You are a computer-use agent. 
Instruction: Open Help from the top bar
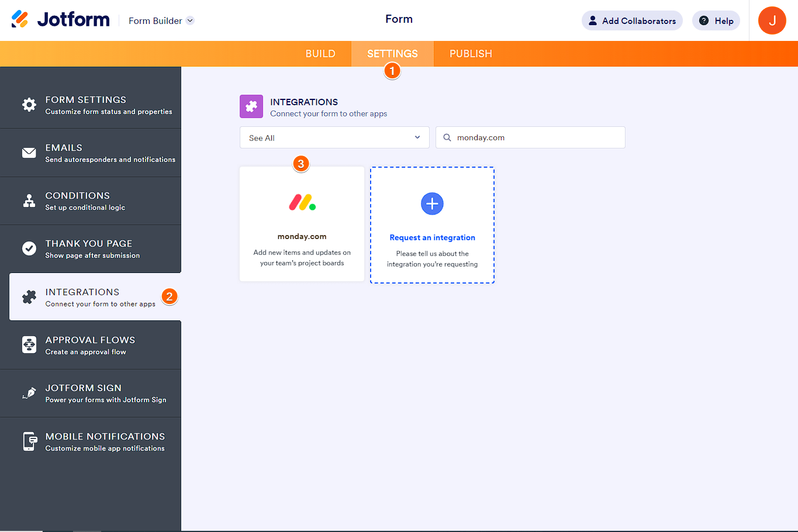(x=716, y=20)
